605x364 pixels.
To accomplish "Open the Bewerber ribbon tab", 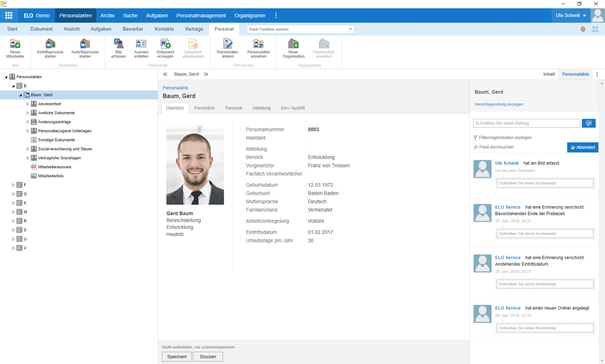I will click(x=133, y=29).
